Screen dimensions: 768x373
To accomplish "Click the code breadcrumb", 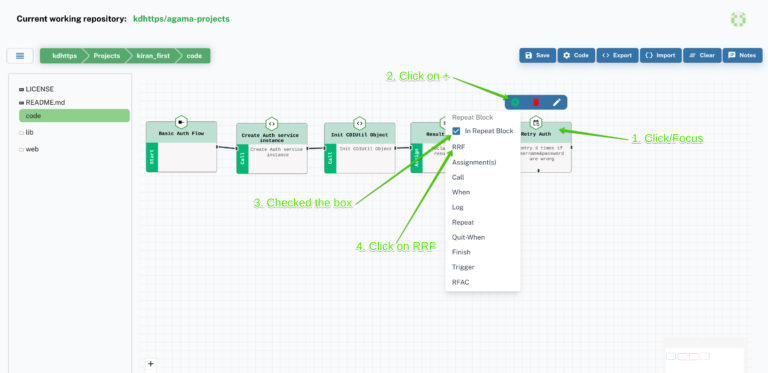I will tap(194, 56).
